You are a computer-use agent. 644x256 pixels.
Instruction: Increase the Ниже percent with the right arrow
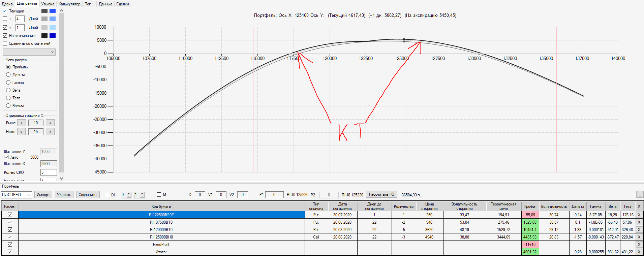click(50, 132)
